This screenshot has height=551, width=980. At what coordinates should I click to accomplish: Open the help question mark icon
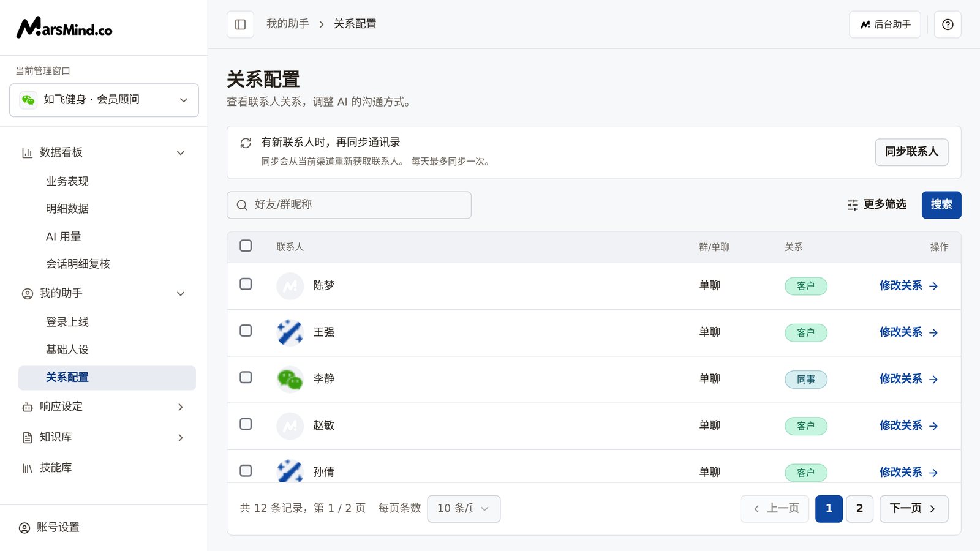(x=948, y=24)
